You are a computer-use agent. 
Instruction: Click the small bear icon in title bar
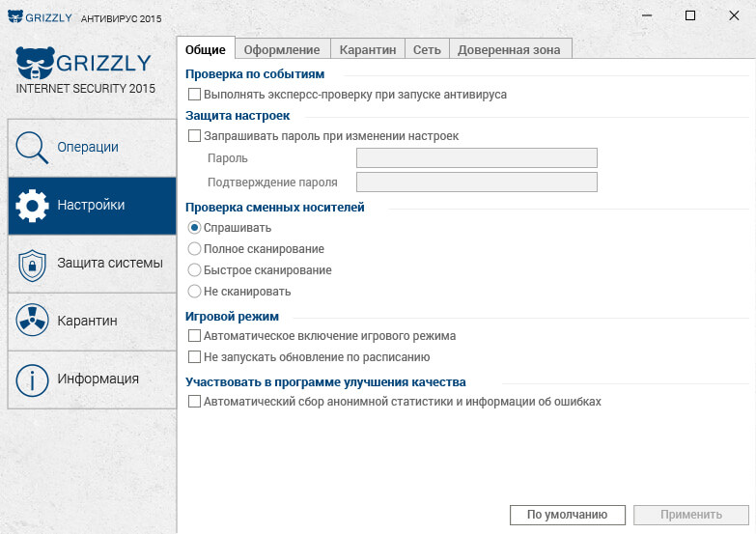point(15,16)
